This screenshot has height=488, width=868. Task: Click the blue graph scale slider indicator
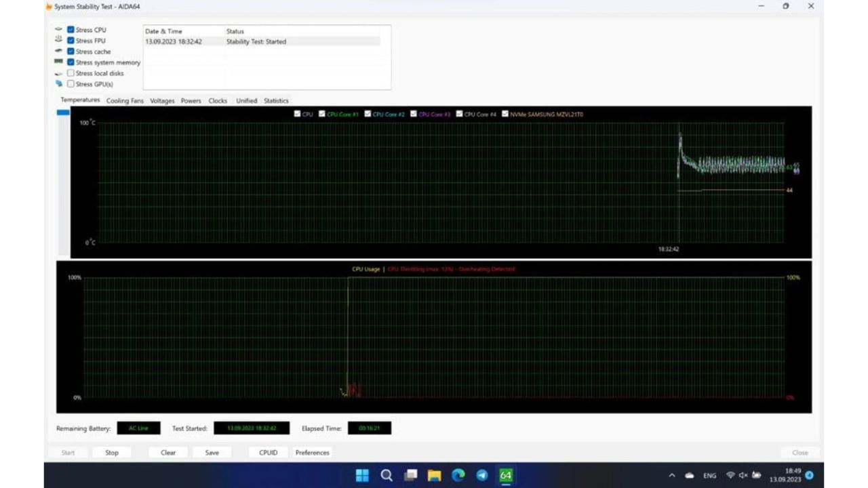[x=63, y=113]
